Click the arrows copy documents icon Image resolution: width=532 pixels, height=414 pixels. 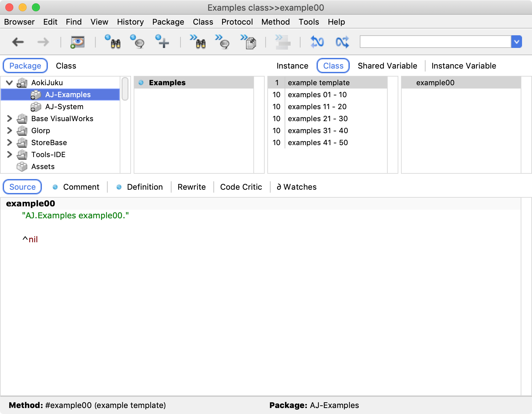[248, 42]
